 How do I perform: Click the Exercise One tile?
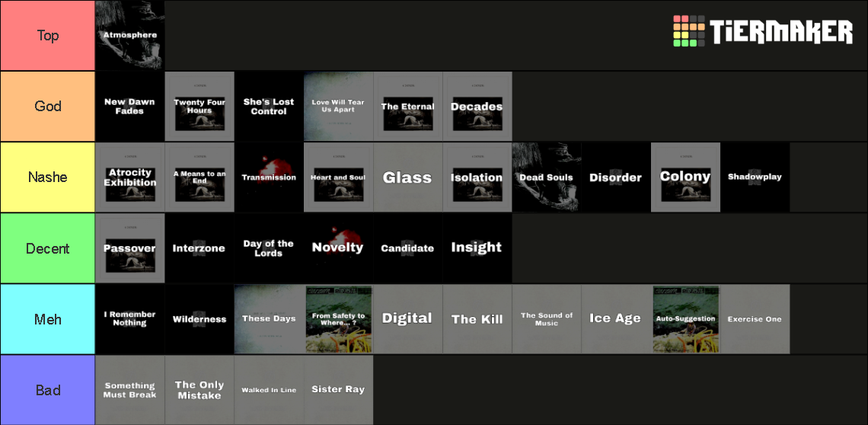[755, 319]
